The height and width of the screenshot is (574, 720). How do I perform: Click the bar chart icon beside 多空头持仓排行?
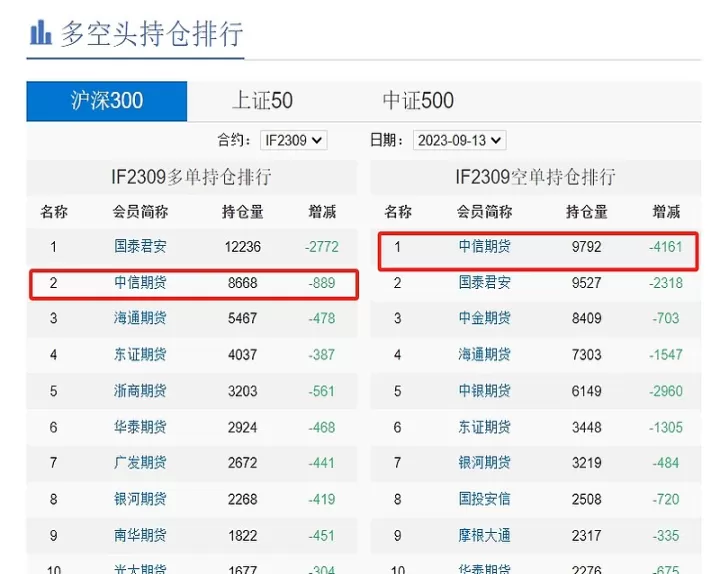(x=40, y=33)
